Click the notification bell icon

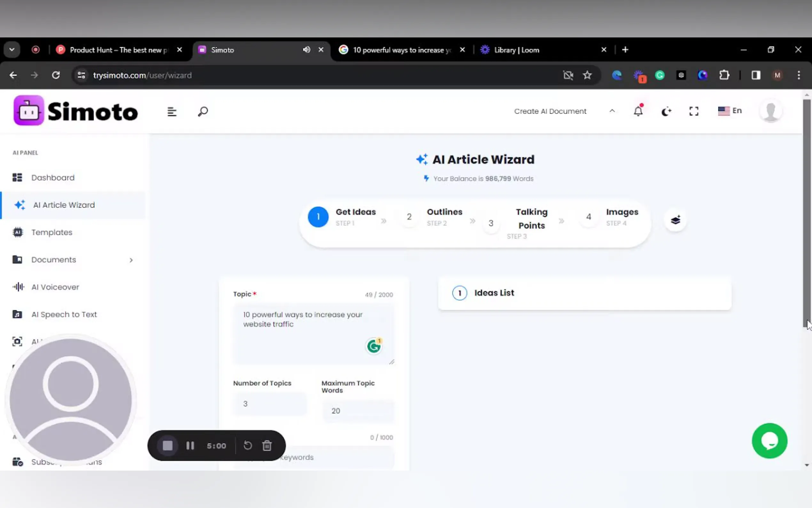point(638,111)
